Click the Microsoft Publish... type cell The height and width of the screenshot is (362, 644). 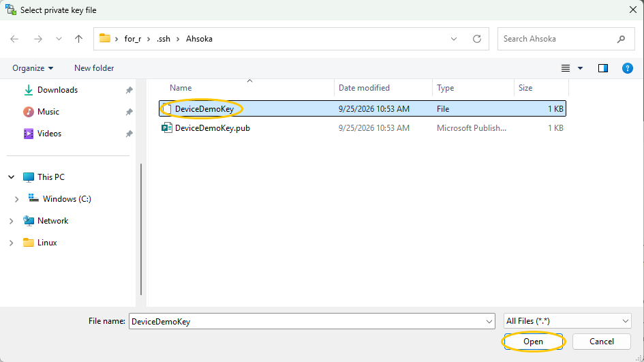(472, 127)
